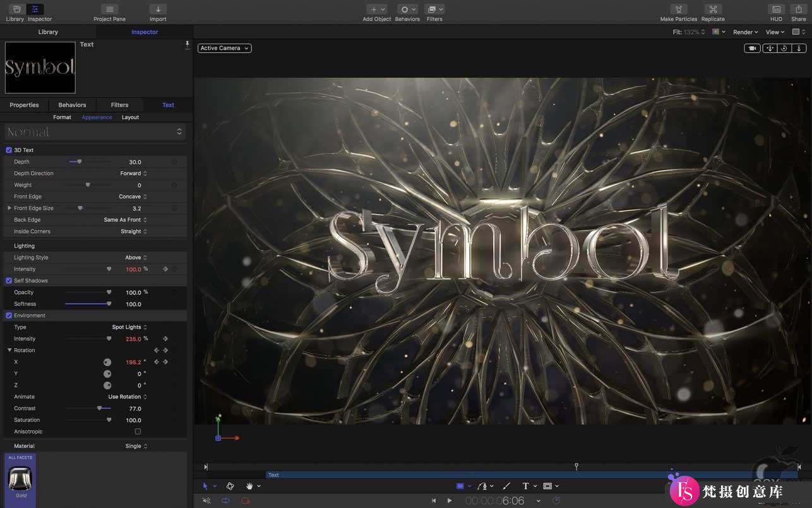The height and width of the screenshot is (508, 812).
Task: Click the Play button
Action: [450, 500]
